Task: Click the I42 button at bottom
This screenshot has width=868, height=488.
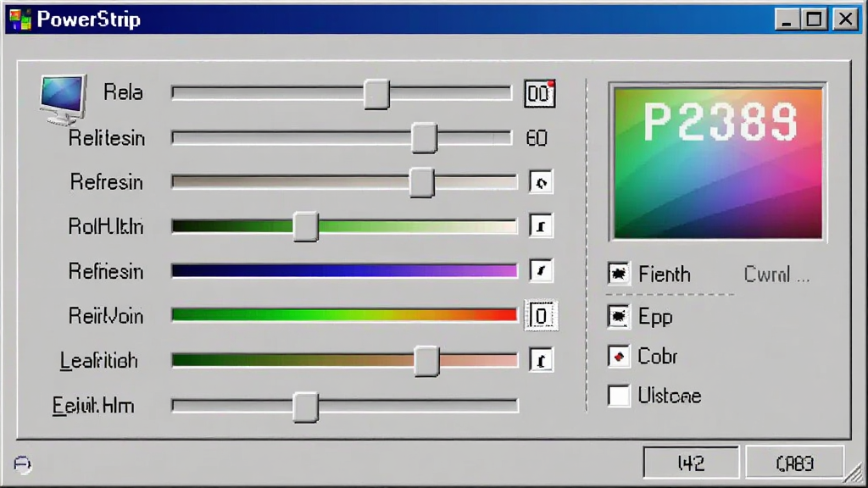Action: tap(691, 463)
